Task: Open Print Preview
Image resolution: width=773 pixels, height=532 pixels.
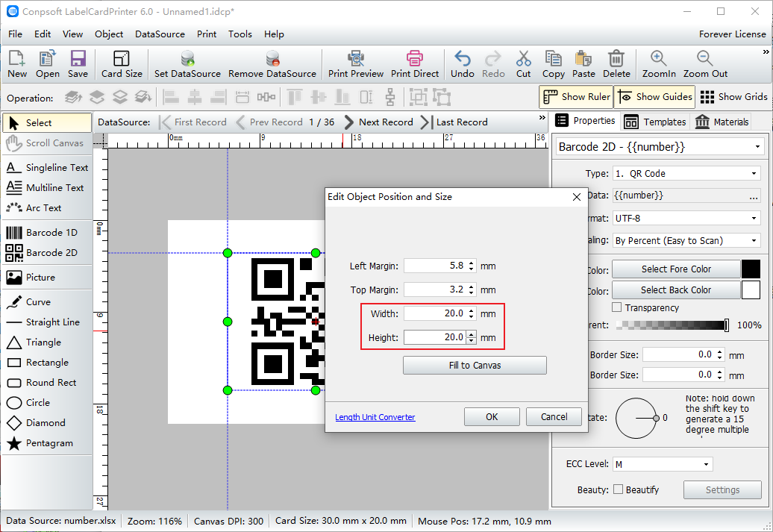Action: pyautogui.click(x=356, y=64)
